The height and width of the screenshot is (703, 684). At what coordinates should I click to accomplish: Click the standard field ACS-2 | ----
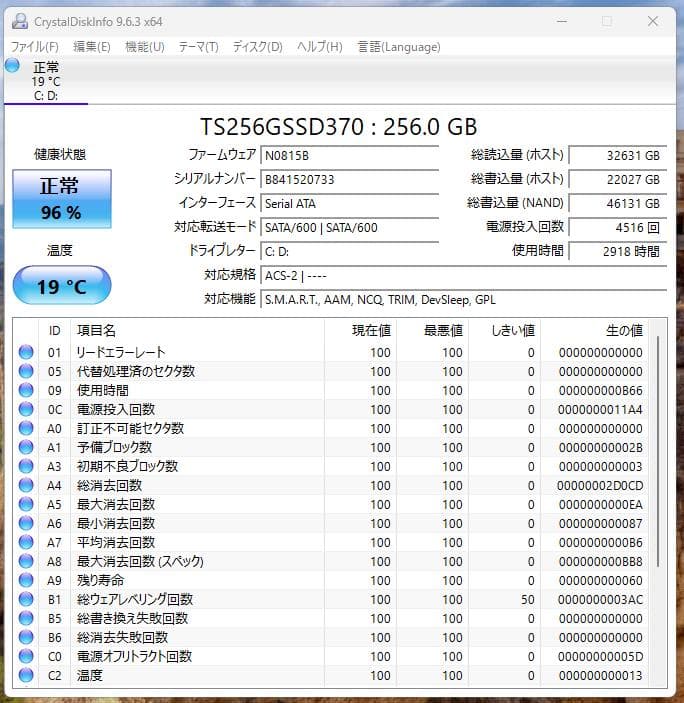[x=463, y=275]
